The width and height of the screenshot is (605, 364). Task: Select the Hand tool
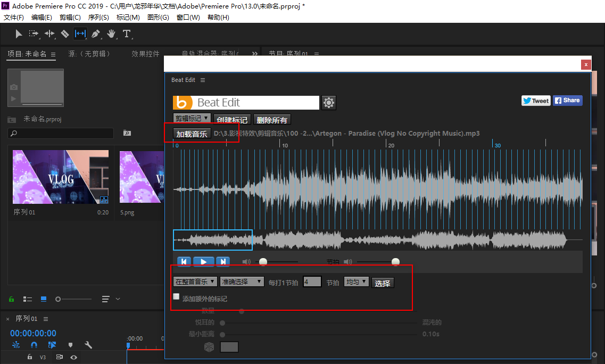[111, 34]
